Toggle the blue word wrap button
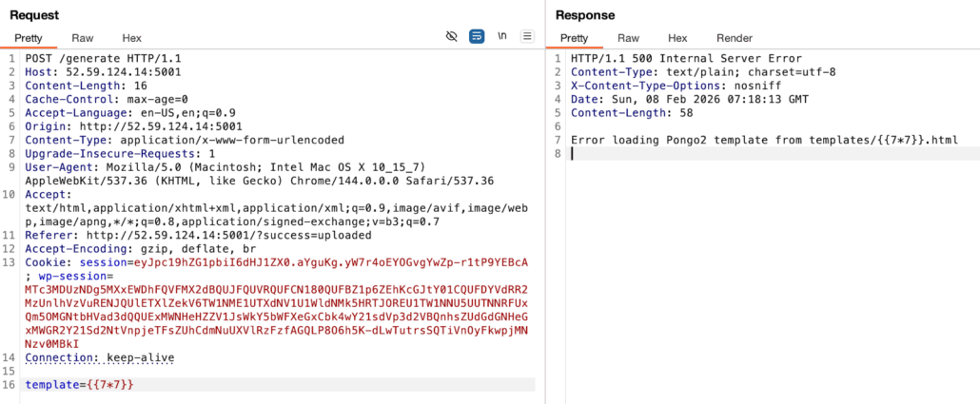The image size is (980, 404). point(477,36)
